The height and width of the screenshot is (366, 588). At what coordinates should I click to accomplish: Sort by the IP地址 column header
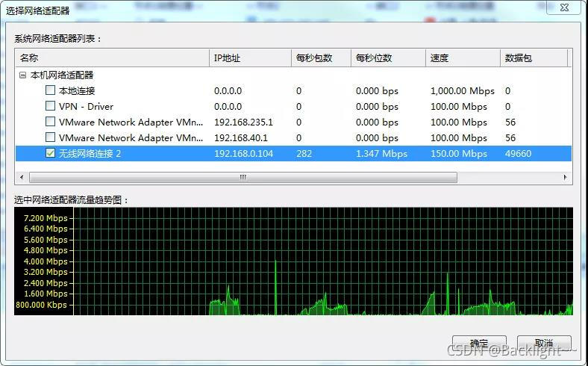point(250,58)
